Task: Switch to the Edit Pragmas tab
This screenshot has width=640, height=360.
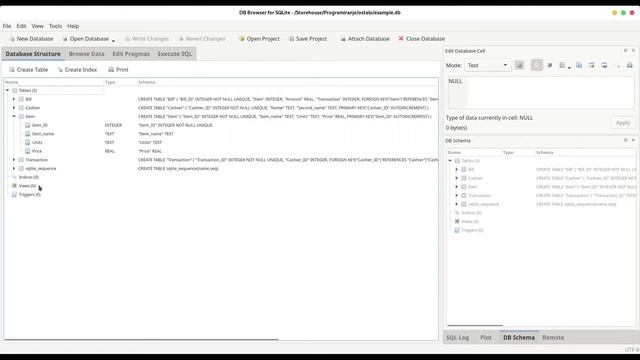Action: 131,54
